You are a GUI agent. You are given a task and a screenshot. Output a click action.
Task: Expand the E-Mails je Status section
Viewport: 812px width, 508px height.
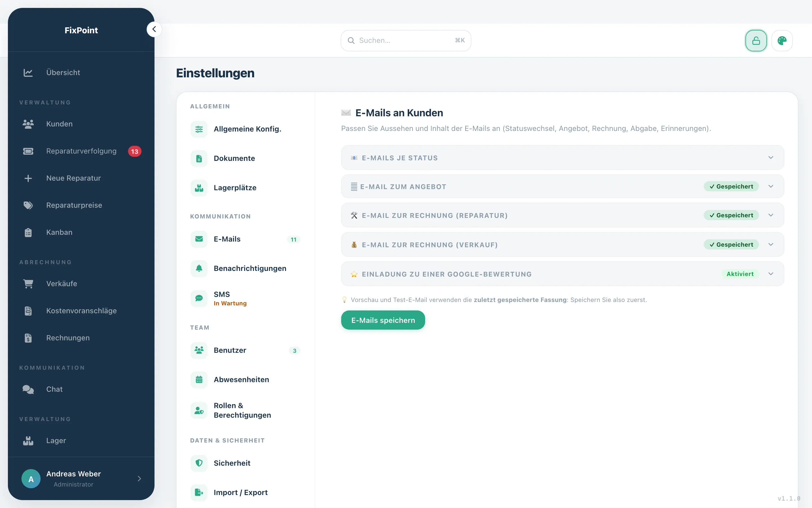pos(562,157)
